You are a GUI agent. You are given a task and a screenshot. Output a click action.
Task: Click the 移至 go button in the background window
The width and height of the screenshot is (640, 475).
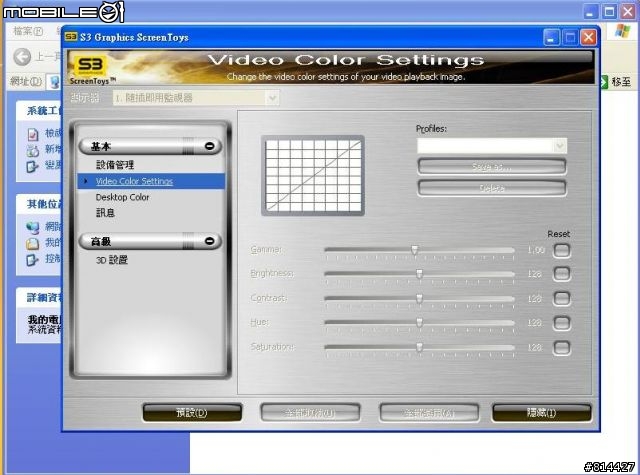(617, 82)
